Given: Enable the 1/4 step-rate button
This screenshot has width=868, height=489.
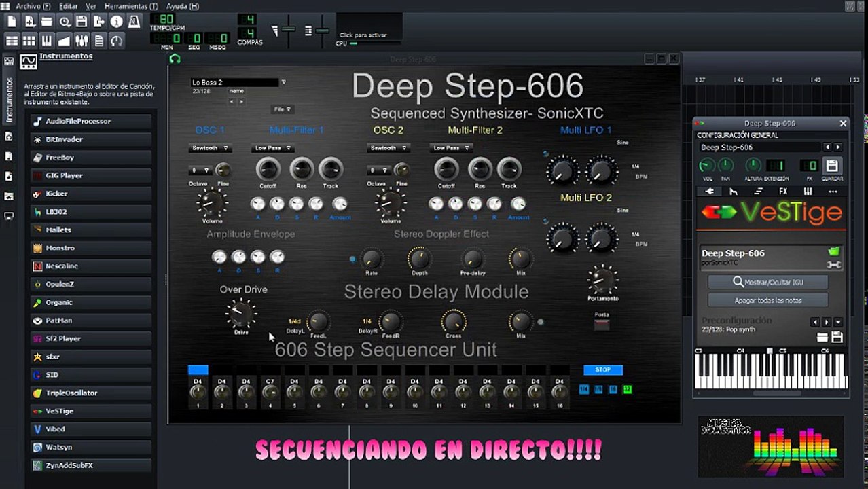Looking at the screenshot, I should point(583,389).
